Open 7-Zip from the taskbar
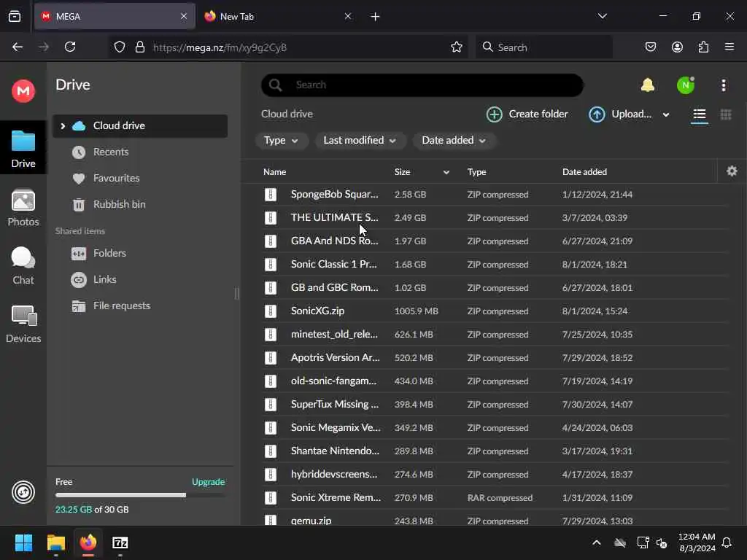The image size is (747, 560). 120,542
